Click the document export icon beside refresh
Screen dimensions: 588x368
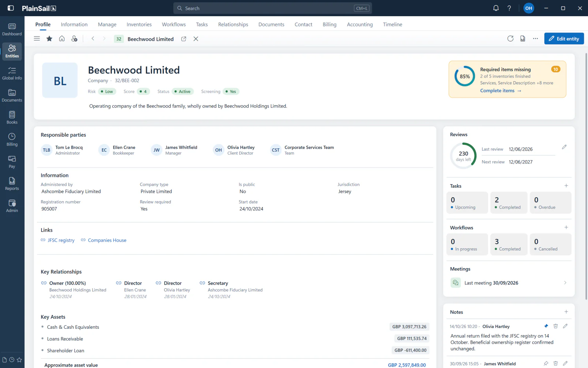click(523, 39)
